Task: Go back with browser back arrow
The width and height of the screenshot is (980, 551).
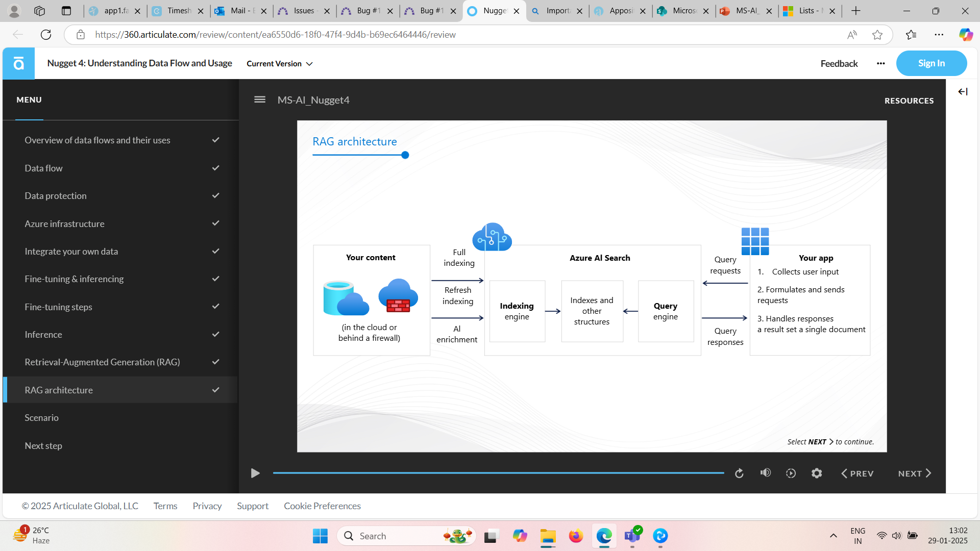Action: (x=18, y=35)
